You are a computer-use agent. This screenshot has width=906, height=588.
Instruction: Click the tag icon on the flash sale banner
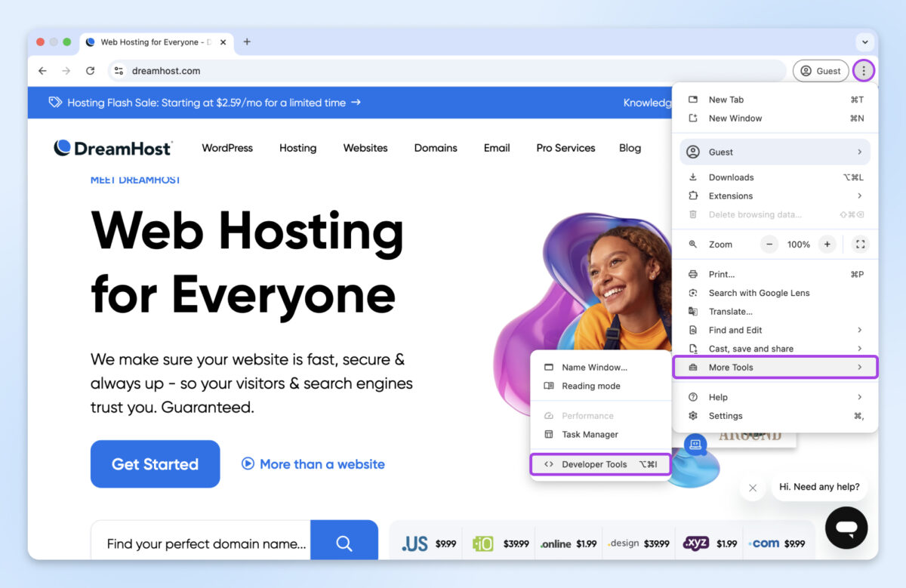pos(54,103)
